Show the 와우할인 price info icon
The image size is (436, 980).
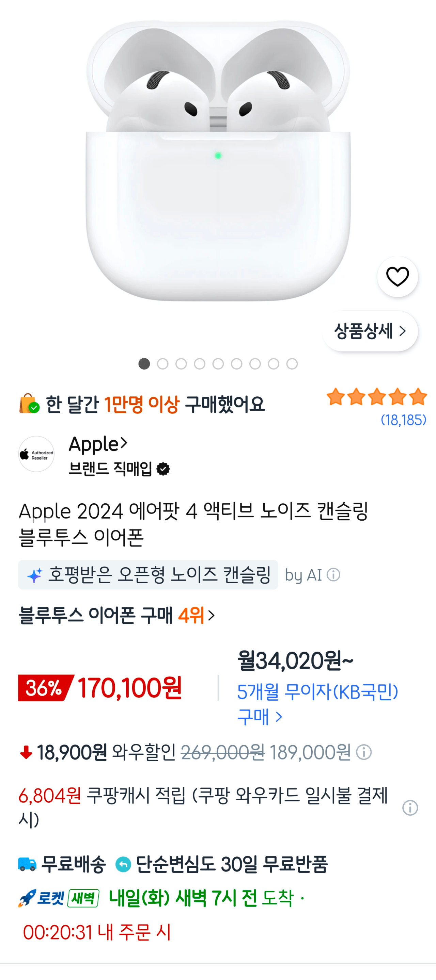(x=364, y=752)
